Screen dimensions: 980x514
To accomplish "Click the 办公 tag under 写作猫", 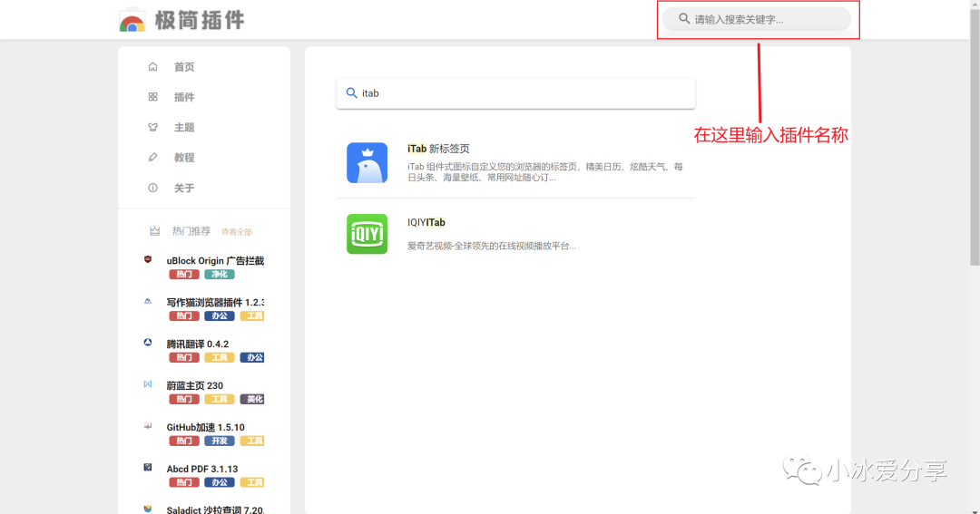I will (220, 316).
